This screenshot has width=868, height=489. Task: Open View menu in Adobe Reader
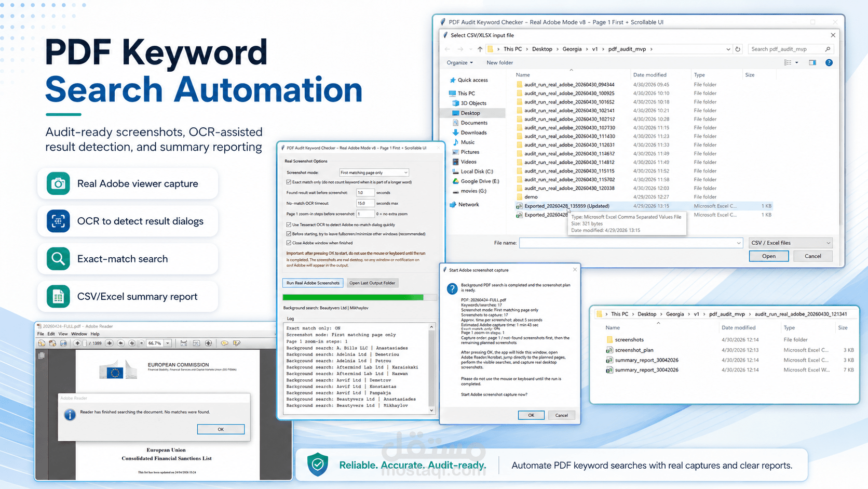coord(63,334)
